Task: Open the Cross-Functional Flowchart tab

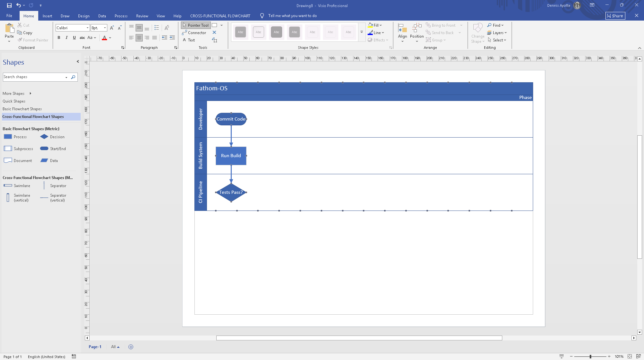Action: 220,16
